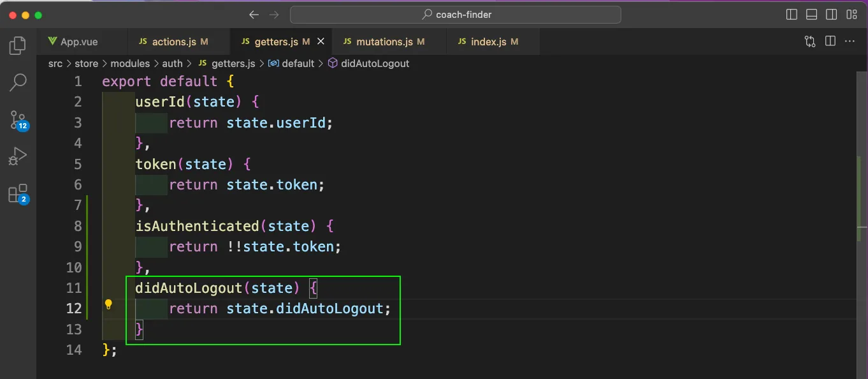Open the editor More Actions menu
The width and height of the screenshot is (868, 379).
[850, 41]
